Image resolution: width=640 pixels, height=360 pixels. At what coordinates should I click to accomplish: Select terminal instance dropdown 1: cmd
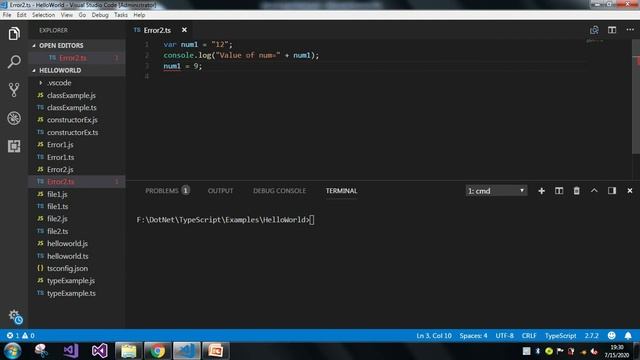[496, 191]
